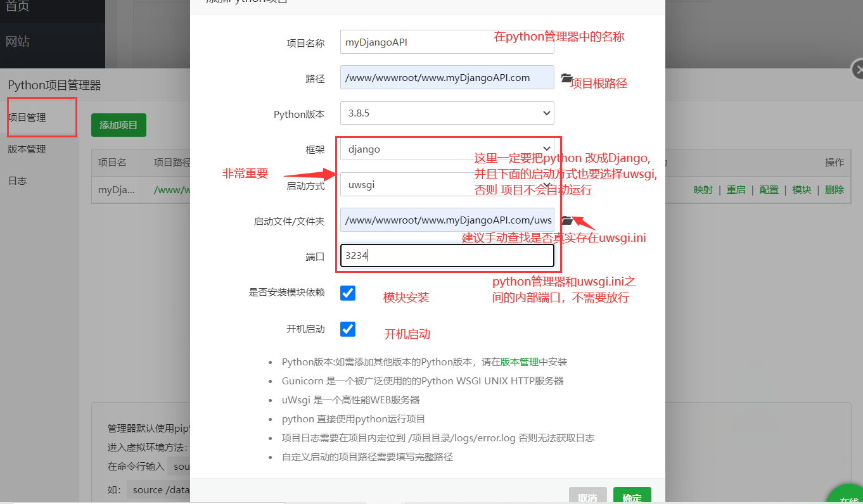Click port field containing 3234
The height and width of the screenshot is (504, 863).
[447, 256]
